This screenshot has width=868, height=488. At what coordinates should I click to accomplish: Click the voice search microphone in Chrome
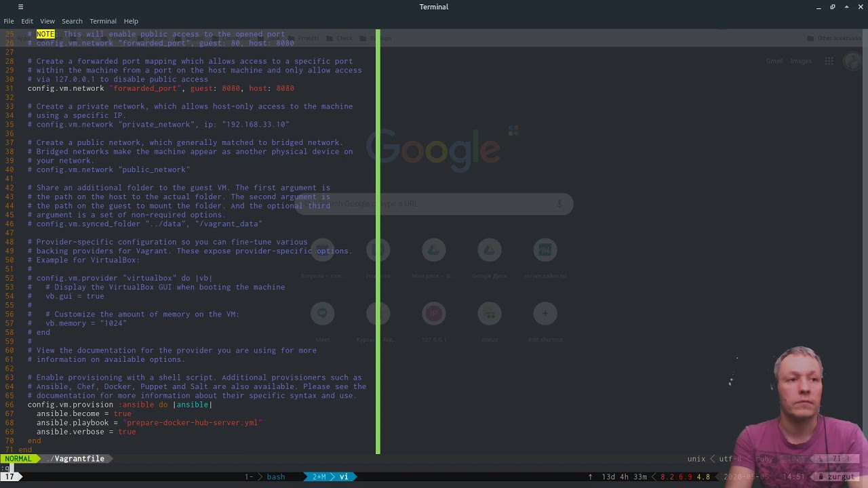[559, 203]
